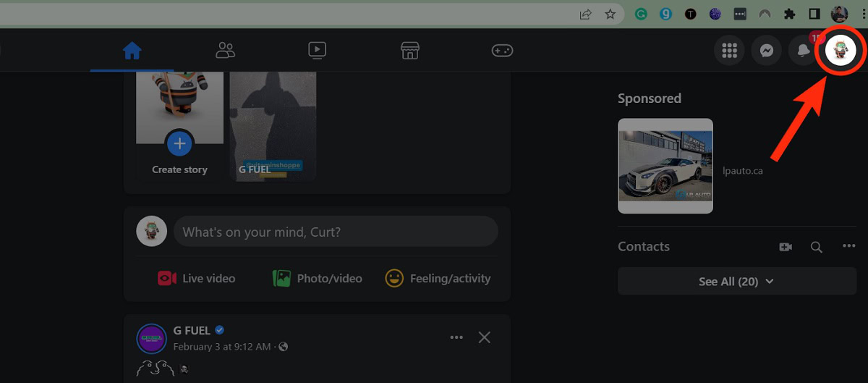This screenshot has width=868, height=383.
Task: Open the Notifications bell
Action: pyautogui.click(x=804, y=51)
